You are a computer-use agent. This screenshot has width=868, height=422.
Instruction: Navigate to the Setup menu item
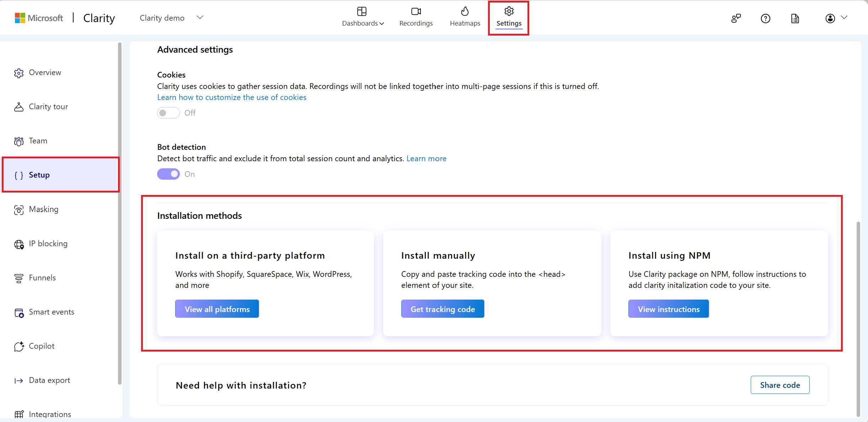point(39,174)
